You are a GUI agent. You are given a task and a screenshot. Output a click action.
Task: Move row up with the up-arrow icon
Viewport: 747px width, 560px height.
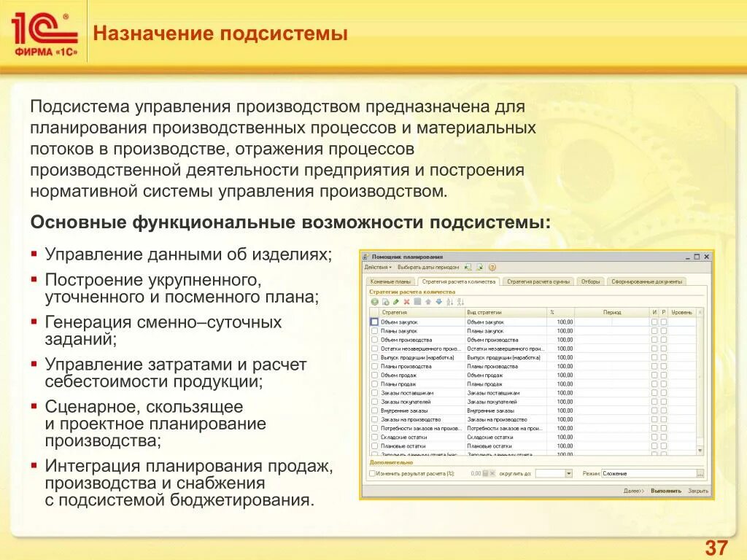point(427,301)
